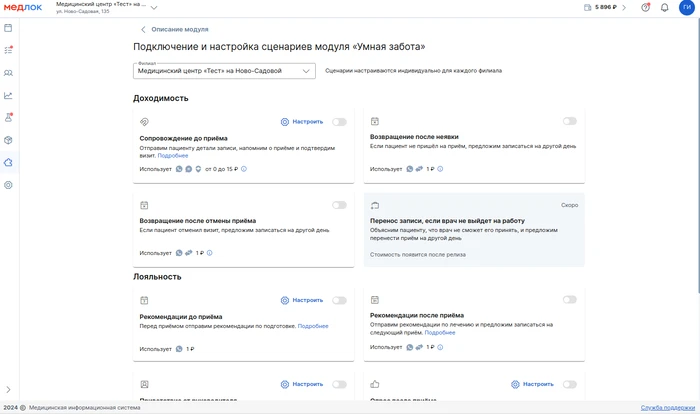Expand the «Филиал» branch dropdown
The height and width of the screenshot is (414, 700).
click(x=224, y=71)
